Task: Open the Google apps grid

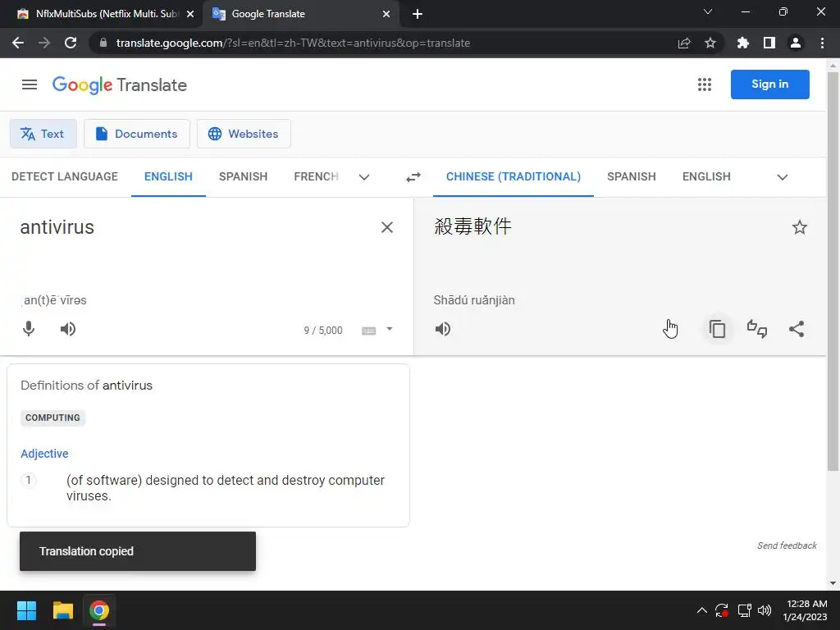Action: click(x=705, y=84)
